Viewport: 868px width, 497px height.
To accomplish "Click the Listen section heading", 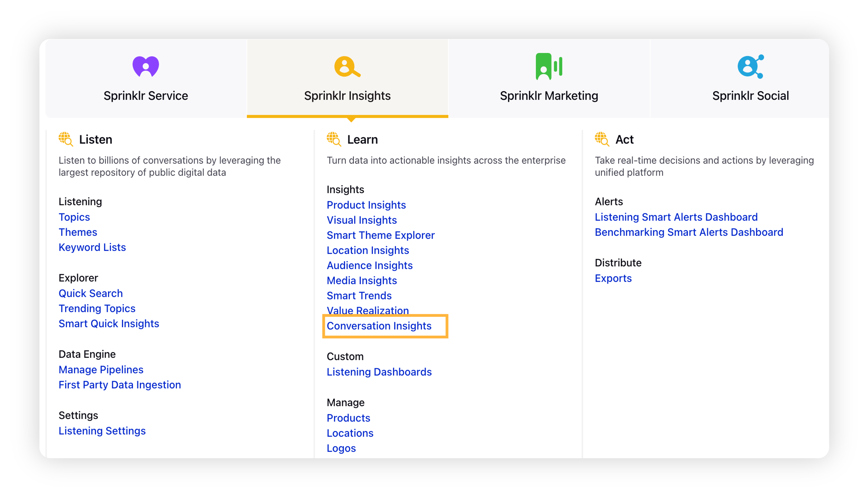I will point(95,139).
